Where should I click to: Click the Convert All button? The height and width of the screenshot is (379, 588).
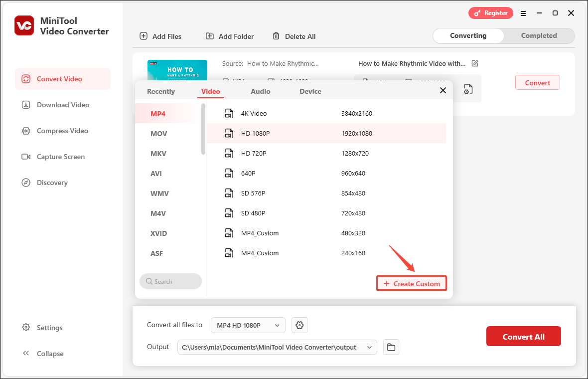(x=524, y=336)
